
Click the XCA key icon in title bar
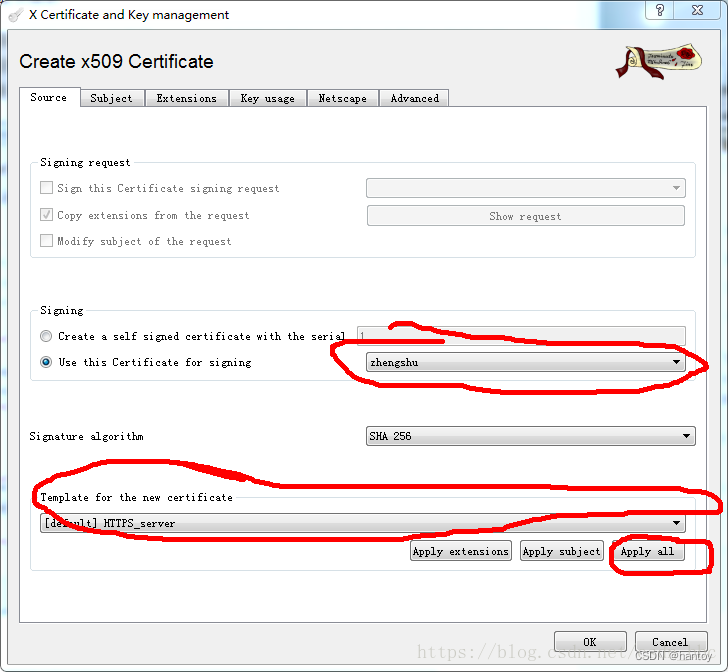15,15
